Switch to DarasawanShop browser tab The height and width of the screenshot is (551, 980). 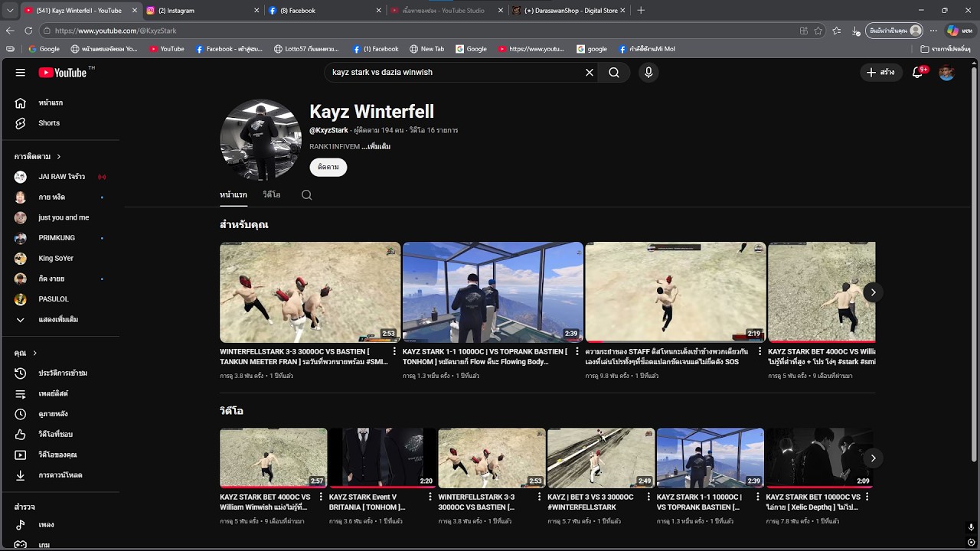(x=570, y=11)
